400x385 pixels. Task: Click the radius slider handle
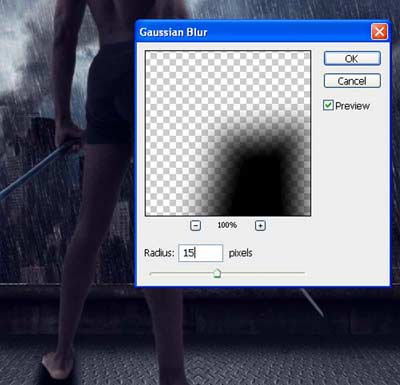tap(217, 274)
